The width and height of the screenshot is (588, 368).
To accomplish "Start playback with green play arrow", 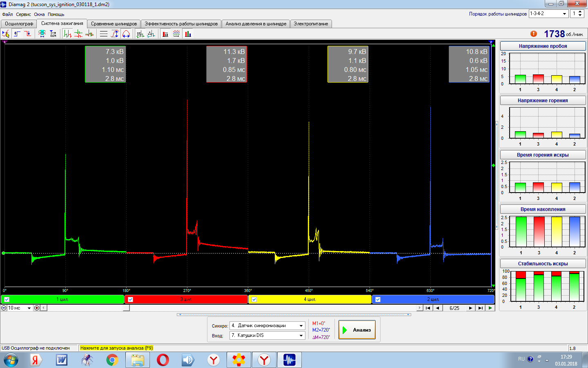I will (x=490, y=308).
